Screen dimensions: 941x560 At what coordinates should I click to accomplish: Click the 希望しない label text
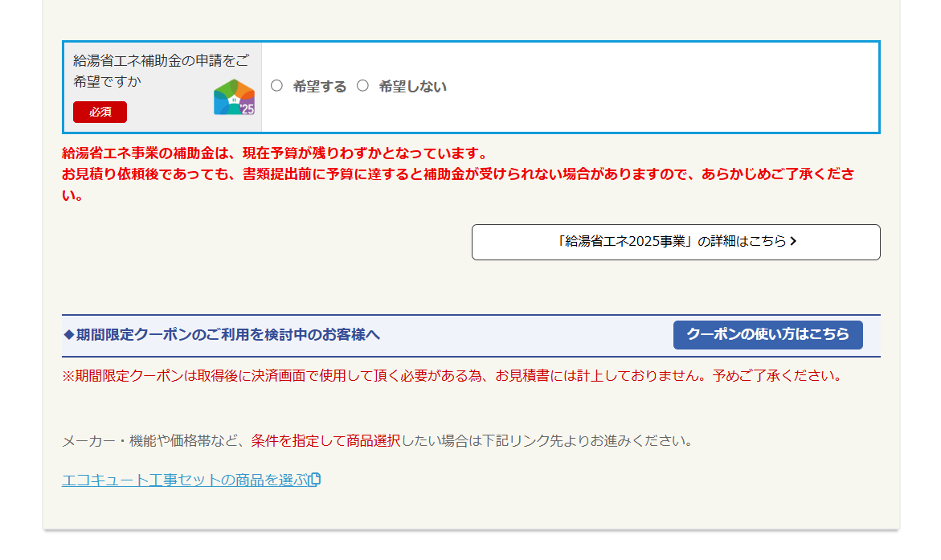tap(412, 87)
